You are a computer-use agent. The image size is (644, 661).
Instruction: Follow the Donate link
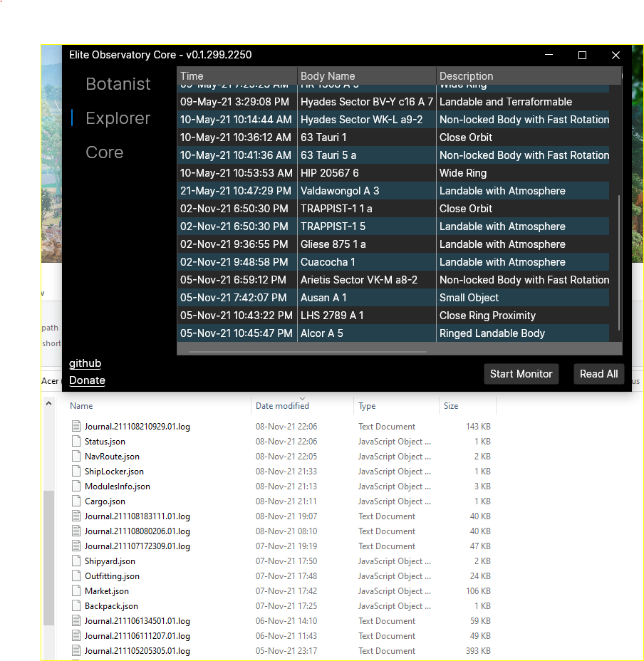pyautogui.click(x=87, y=380)
